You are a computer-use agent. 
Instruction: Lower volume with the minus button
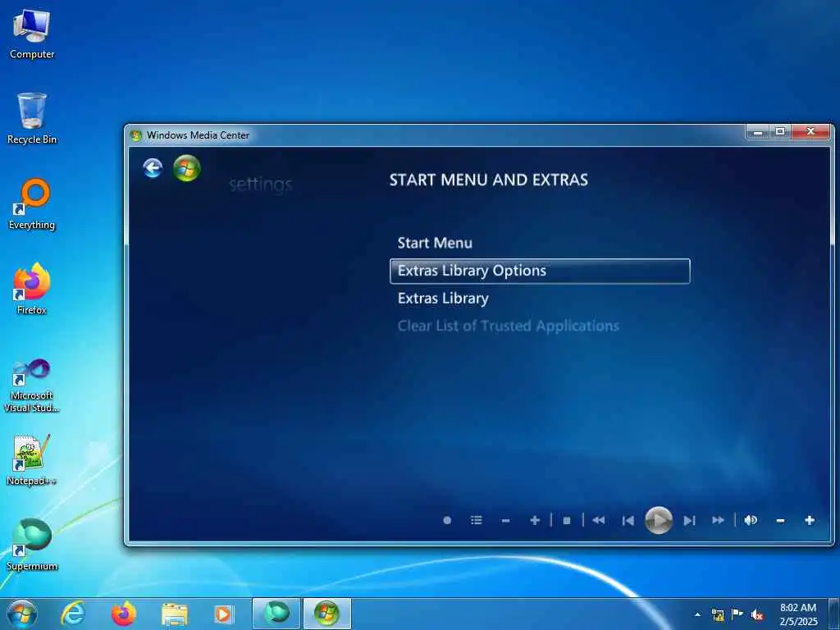coord(781,520)
